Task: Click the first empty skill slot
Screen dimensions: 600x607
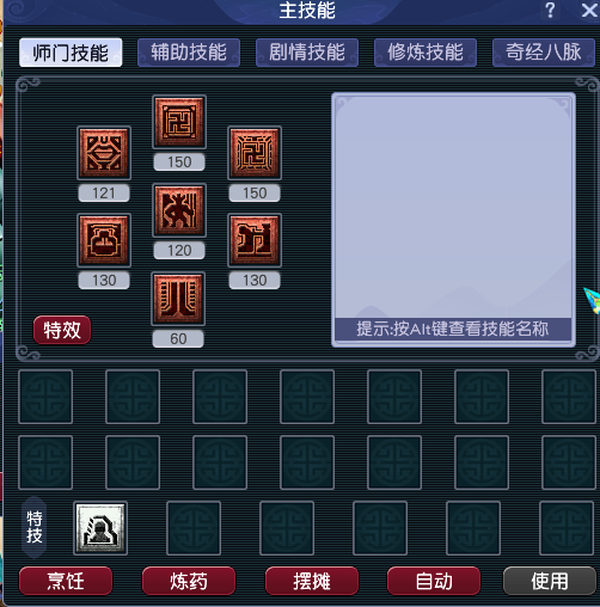Action: [x=45, y=396]
